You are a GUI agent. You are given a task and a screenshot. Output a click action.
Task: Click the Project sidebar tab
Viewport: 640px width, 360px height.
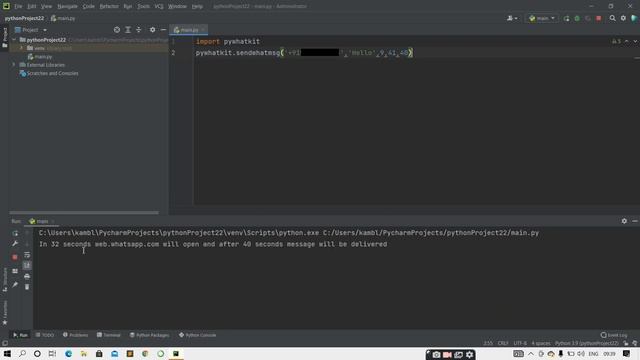4,38
